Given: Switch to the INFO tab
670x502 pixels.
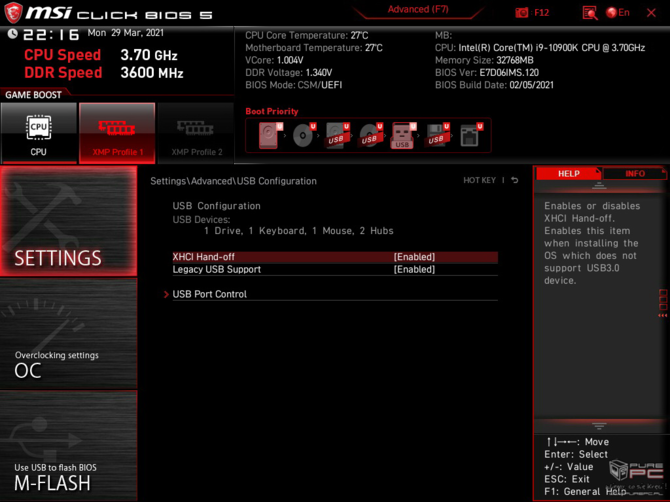Looking at the screenshot, I should pos(635,173).
